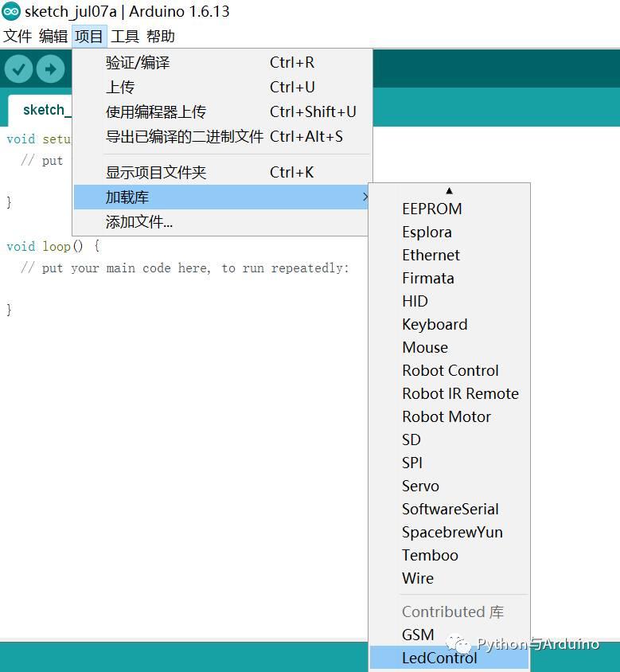Select the Mouse library
The height and width of the screenshot is (672, 620).
point(449,347)
